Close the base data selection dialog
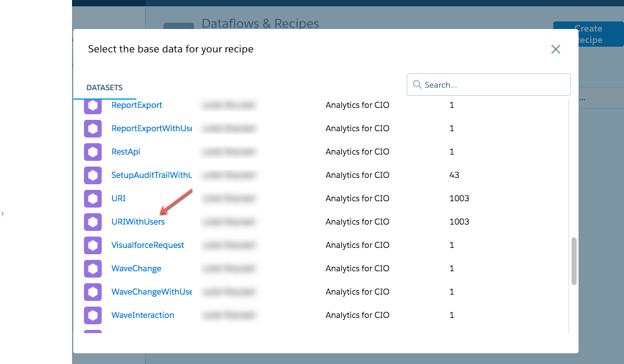Screen dimensions: 624x364 556,49
